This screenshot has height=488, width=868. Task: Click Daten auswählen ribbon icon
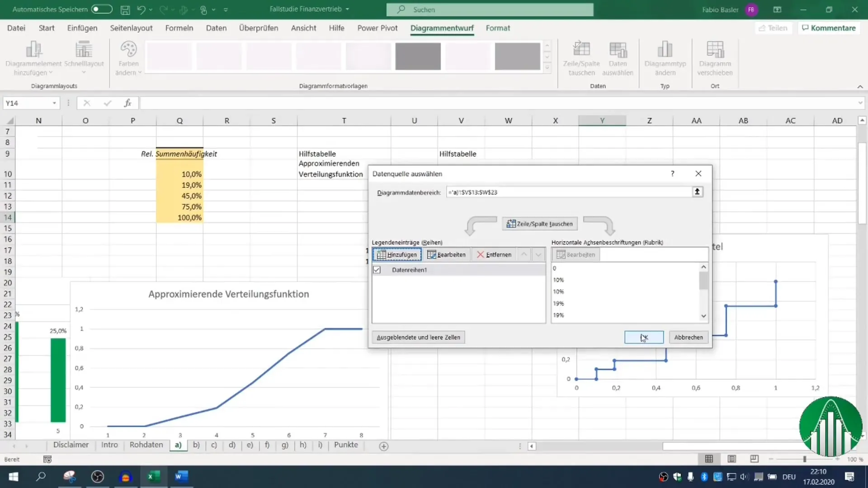point(618,49)
